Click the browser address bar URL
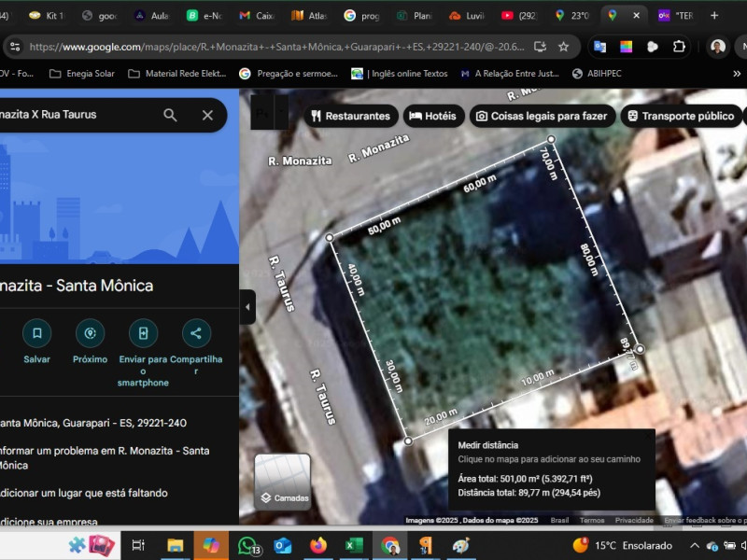 [276, 47]
